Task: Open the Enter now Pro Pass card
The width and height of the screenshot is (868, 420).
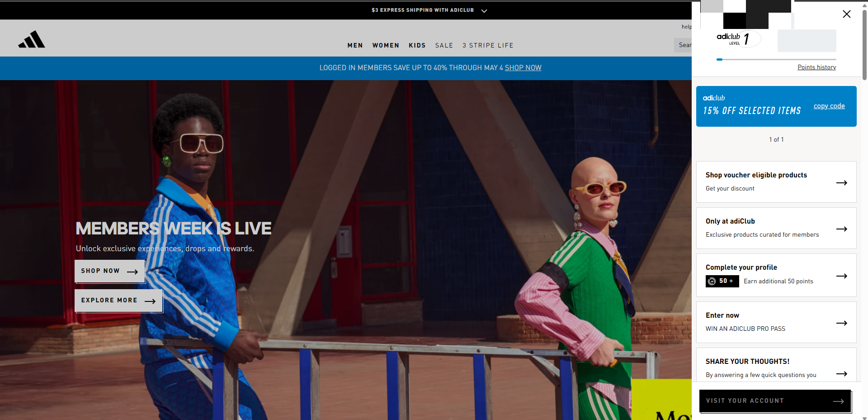Action: pos(776,322)
